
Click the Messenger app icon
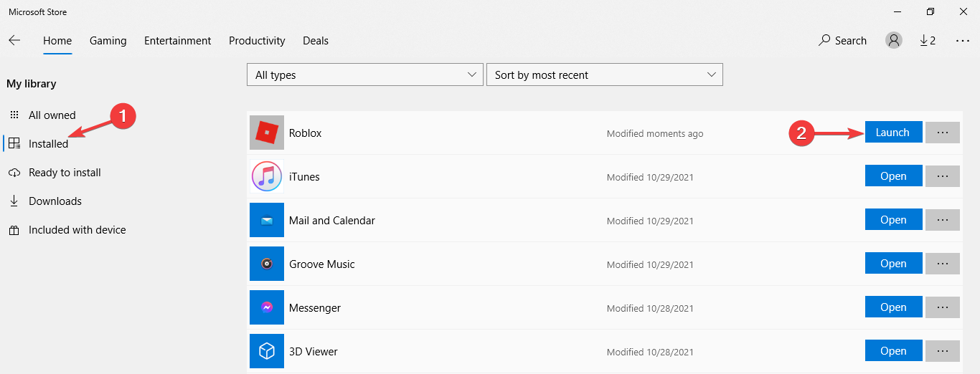pos(267,308)
